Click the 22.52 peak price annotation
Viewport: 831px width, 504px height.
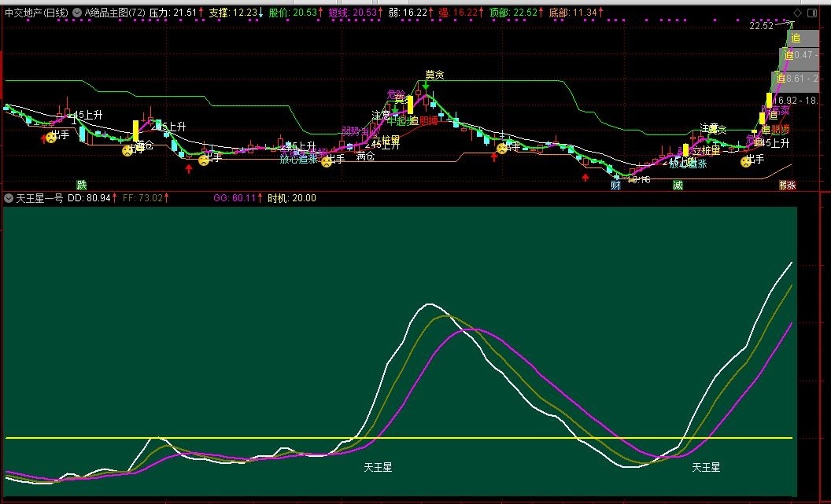761,26
